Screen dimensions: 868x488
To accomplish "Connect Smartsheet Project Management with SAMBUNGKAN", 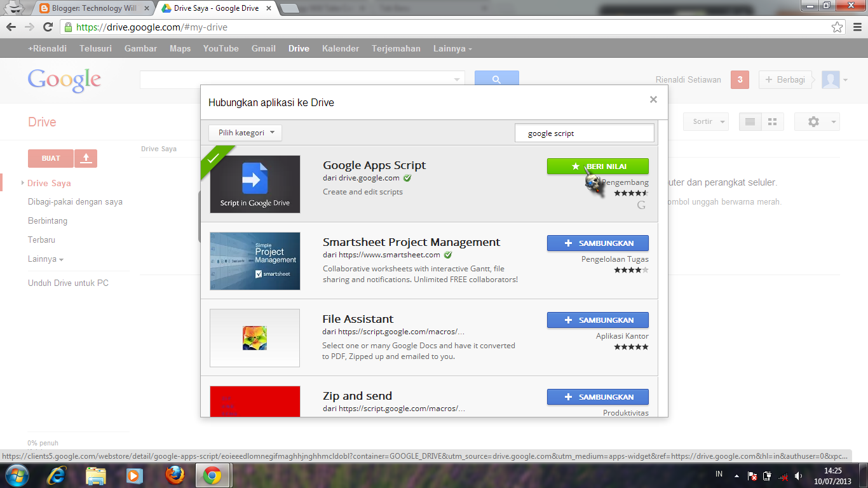I will click(598, 243).
